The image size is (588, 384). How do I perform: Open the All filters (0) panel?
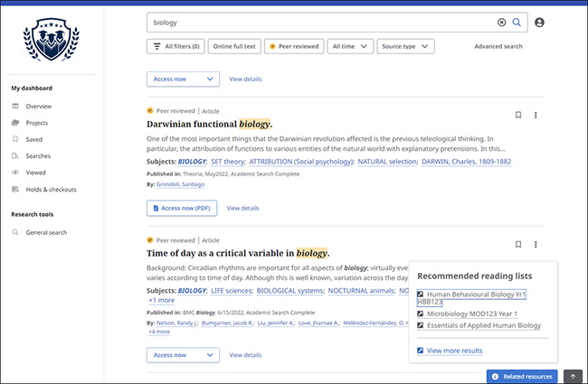tap(175, 46)
